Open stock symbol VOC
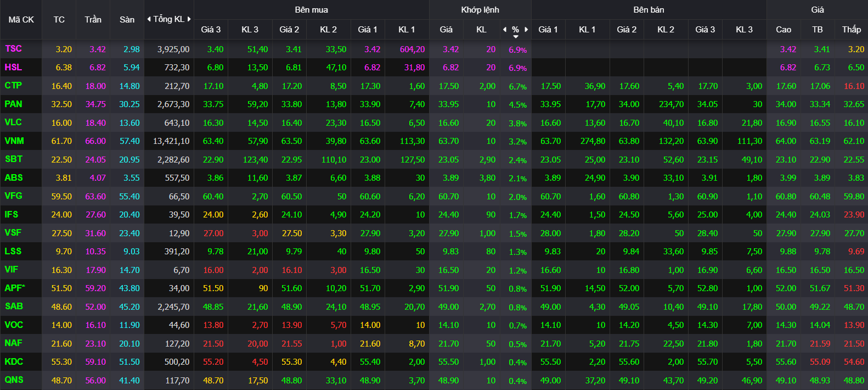 (x=14, y=325)
